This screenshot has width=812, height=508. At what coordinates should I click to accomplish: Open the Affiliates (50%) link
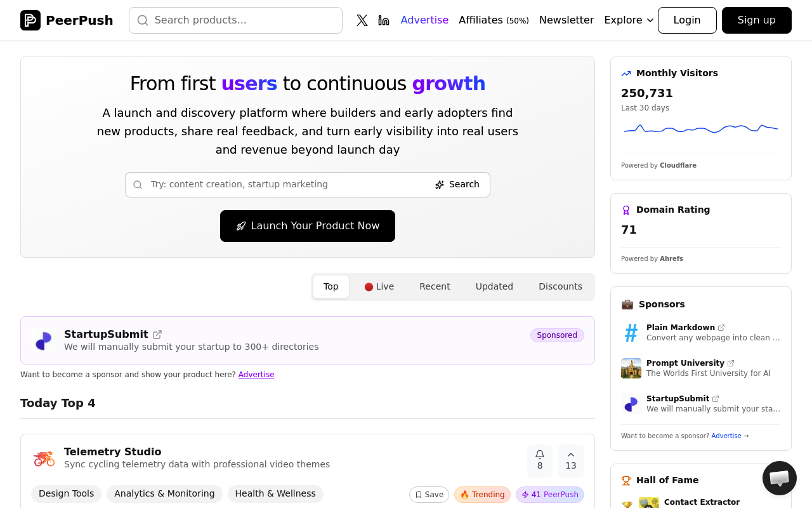494,20
